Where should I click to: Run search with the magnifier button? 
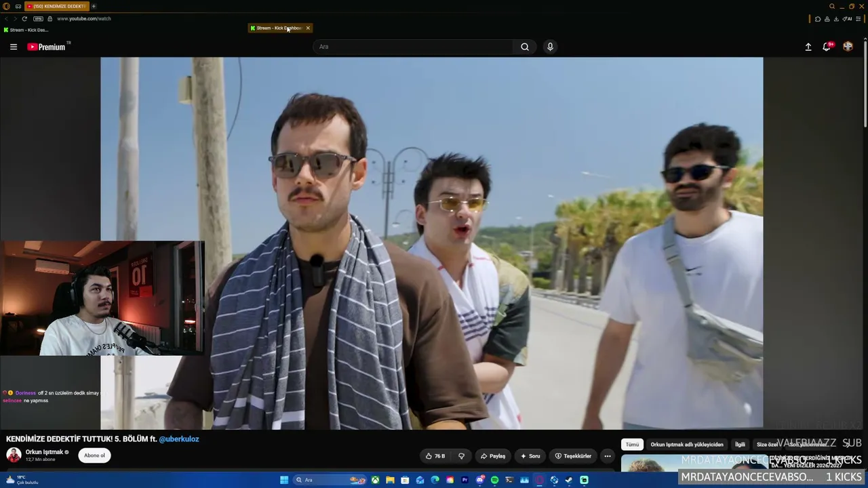click(525, 47)
